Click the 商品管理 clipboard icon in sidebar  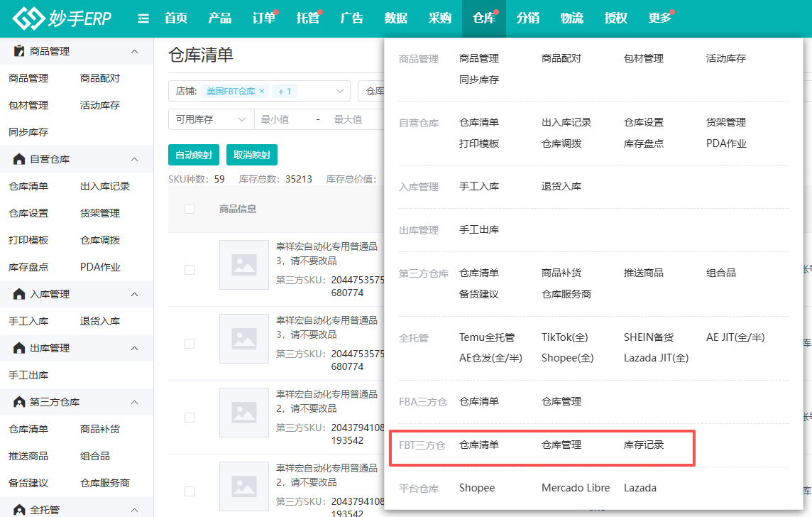[19, 50]
